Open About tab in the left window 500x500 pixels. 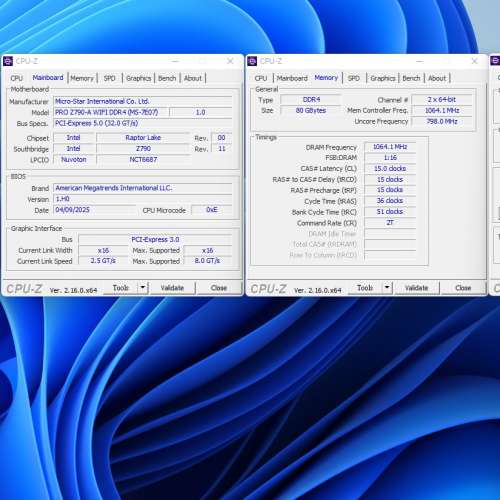pos(193,78)
